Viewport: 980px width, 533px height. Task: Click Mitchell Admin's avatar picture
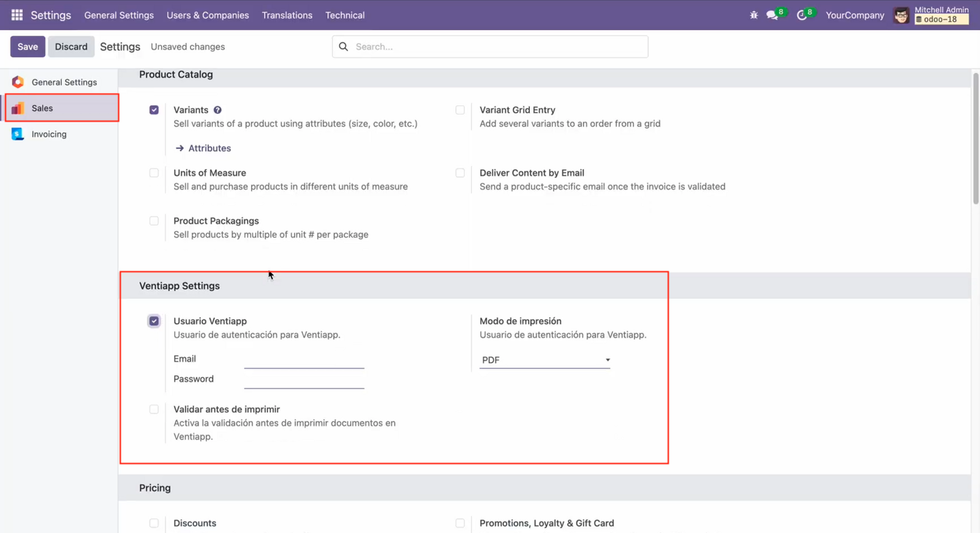tap(901, 15)
